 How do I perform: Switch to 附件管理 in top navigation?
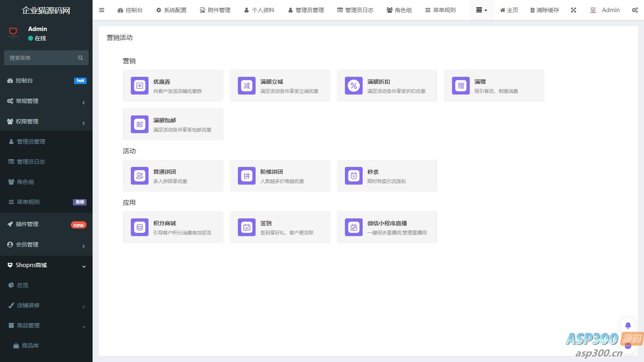tap(215, 10)
